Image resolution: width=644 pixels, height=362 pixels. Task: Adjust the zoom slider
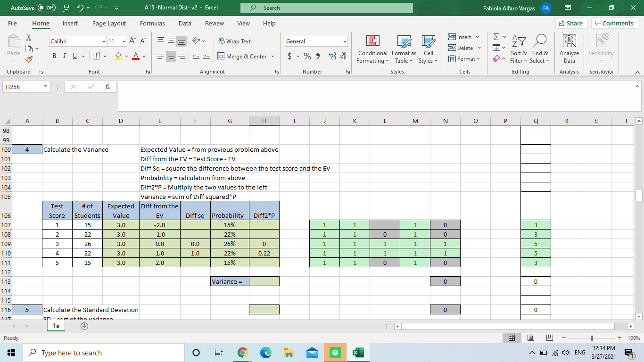coord(591,338)
